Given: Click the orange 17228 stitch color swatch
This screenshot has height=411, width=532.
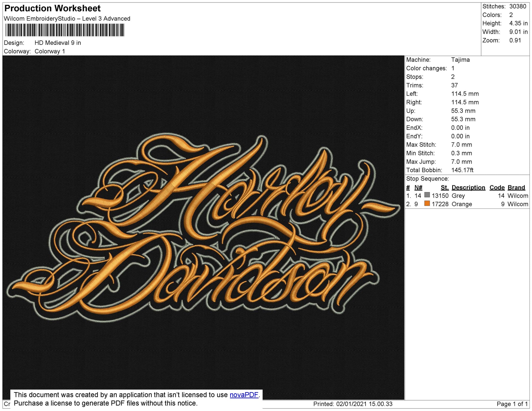Looking at the screenshot, I should (x=441, y=204).
